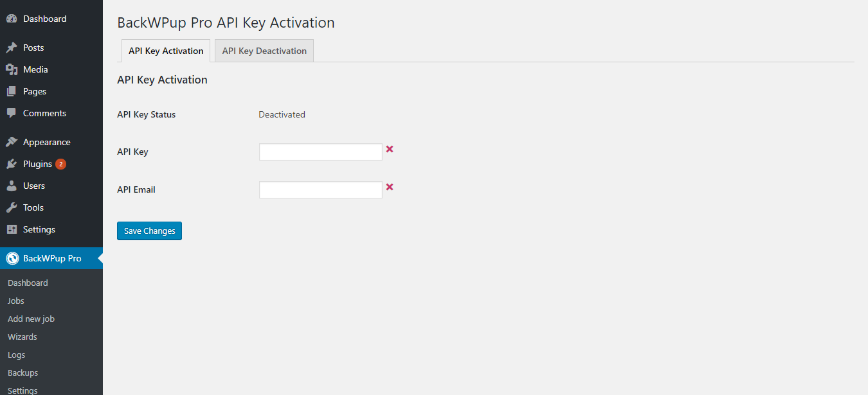Open the Media library icon
The image size is (868, 395).
point(12,69)
